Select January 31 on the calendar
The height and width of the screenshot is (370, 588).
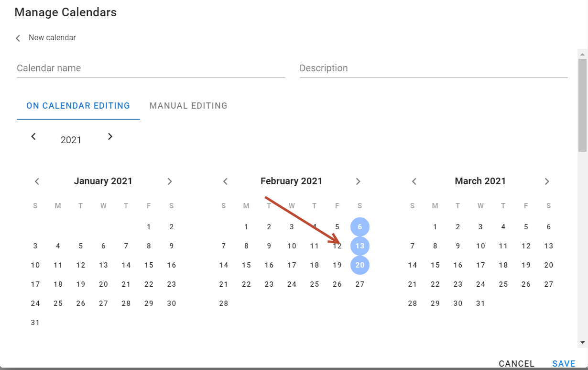click(x=35, y=323)
